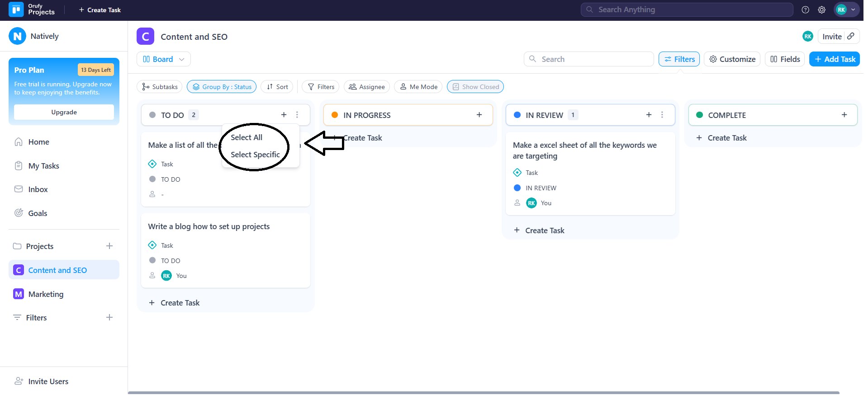Click the Search Anything field
The image size is (868, 395).
pos(687,9)
